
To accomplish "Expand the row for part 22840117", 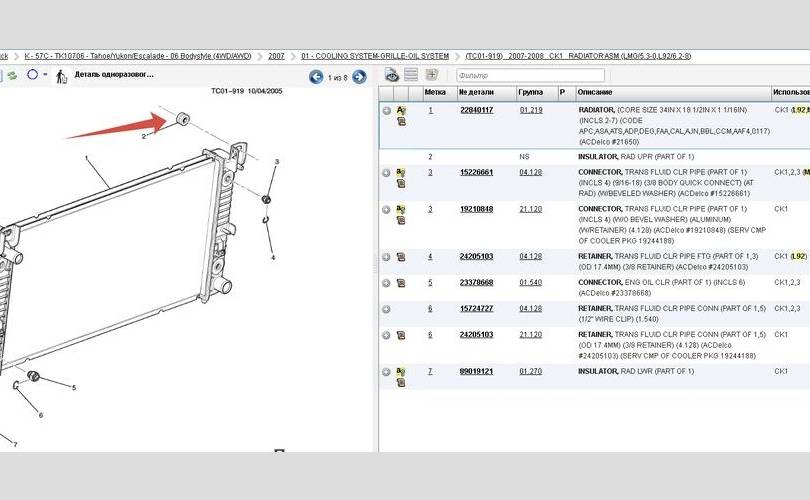I will [386, 110].
